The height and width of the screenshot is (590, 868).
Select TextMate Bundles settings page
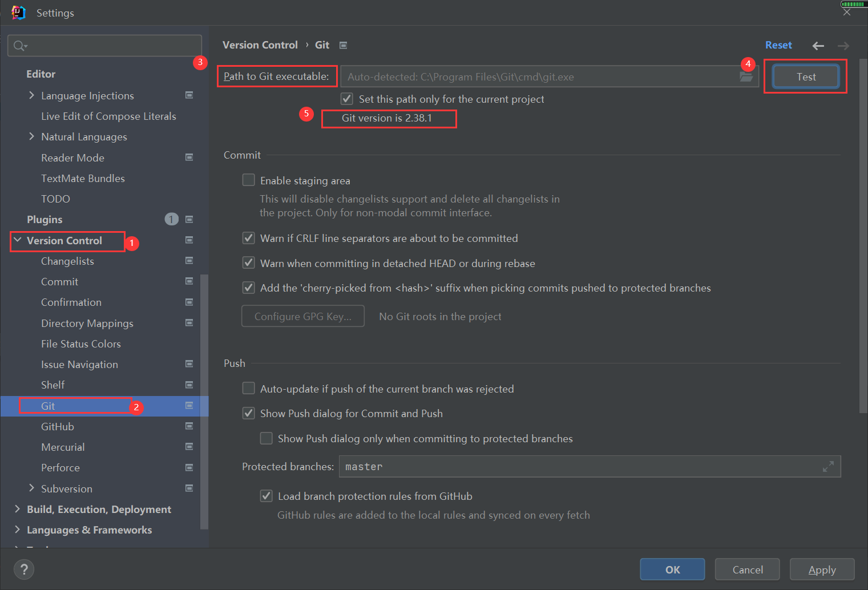[83, 178]
